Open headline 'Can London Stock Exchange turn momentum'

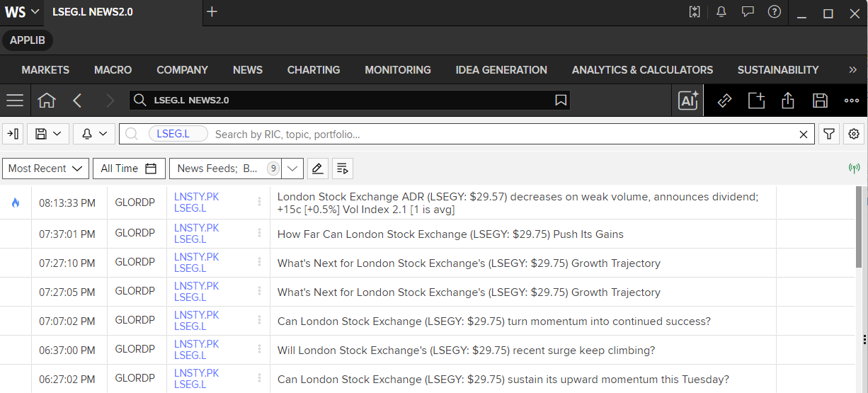[494, 321]
